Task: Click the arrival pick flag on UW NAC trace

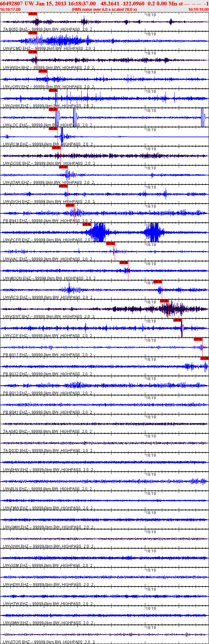Action: 110,243
